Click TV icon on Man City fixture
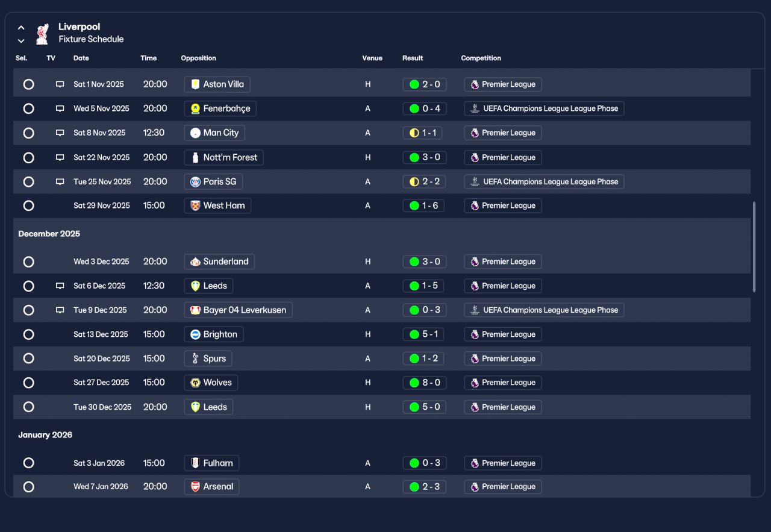 60,133
